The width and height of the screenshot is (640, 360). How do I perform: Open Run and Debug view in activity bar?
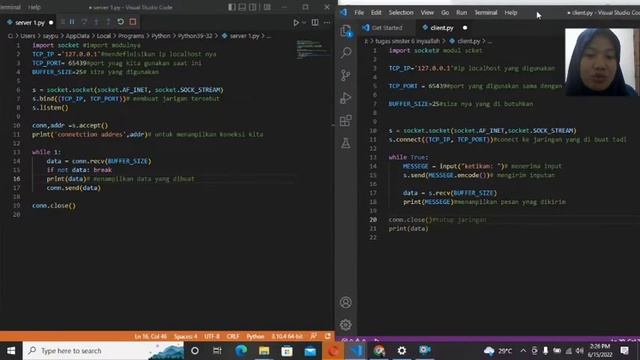click(346, 98)
